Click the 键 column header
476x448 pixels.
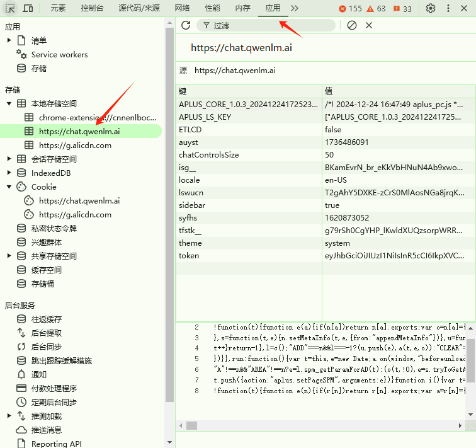(249, 91)
